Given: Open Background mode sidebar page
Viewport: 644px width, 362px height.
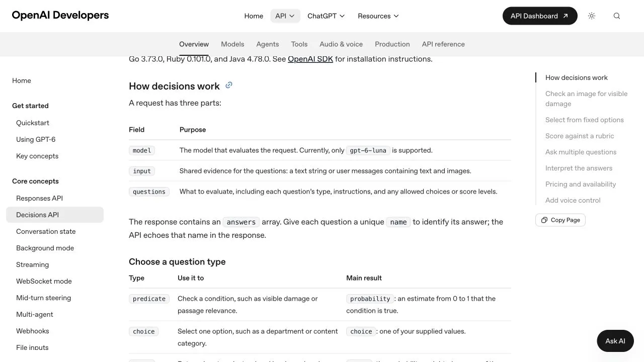Looking at the screenshot, I should tap(45, 248).
